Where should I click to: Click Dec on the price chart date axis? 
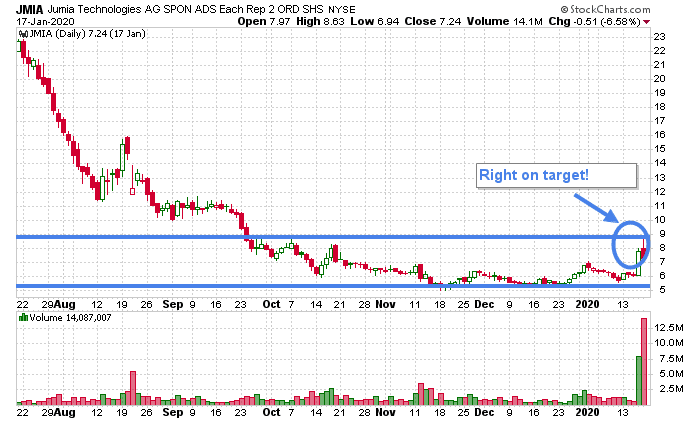pyautogui.click(x=484, y=304)
